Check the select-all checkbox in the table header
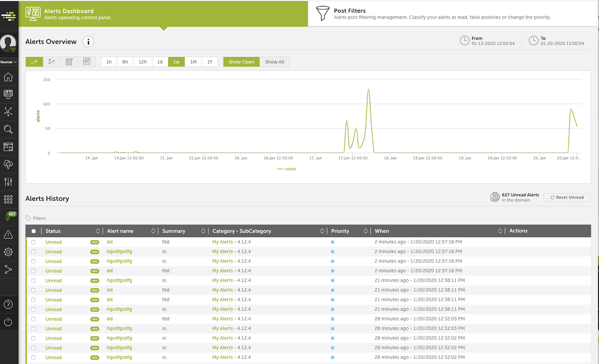 tap(33, 231)
